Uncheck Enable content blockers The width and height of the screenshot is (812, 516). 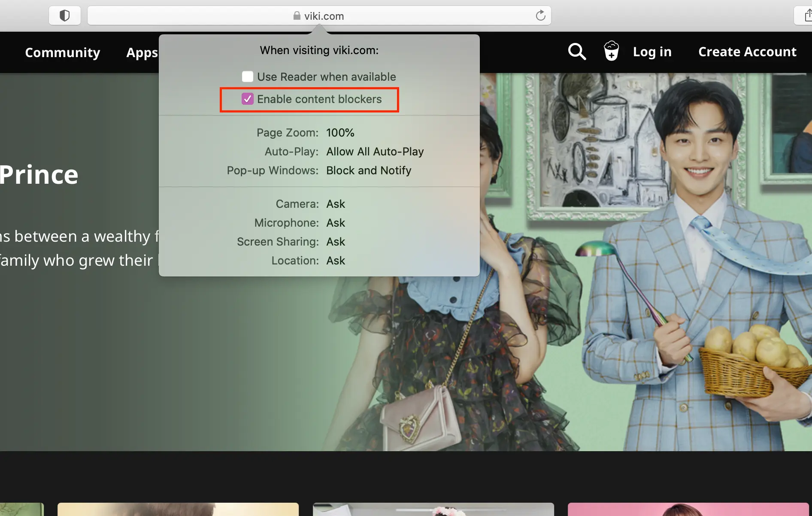pyautogui.click(x=248, y=99)
